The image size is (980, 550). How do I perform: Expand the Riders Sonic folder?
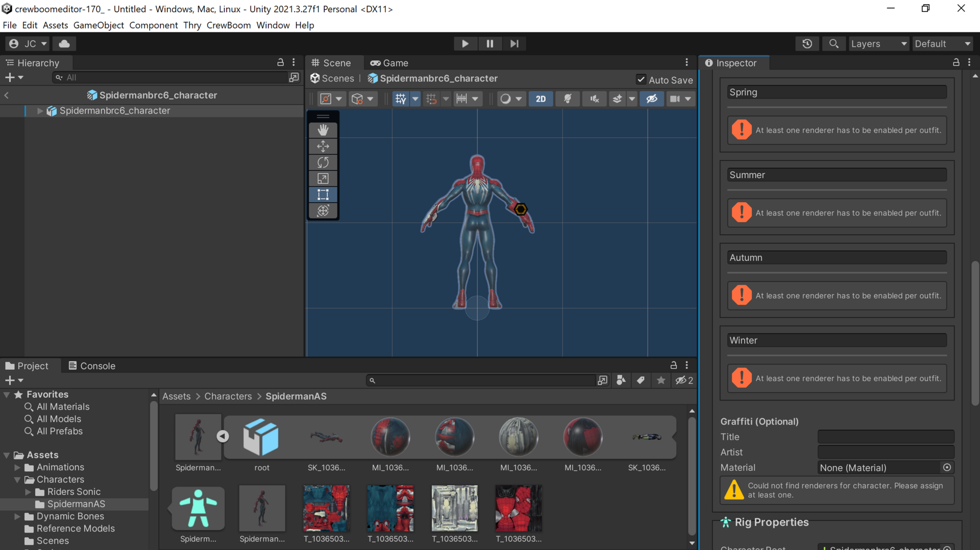click(28, 492)
